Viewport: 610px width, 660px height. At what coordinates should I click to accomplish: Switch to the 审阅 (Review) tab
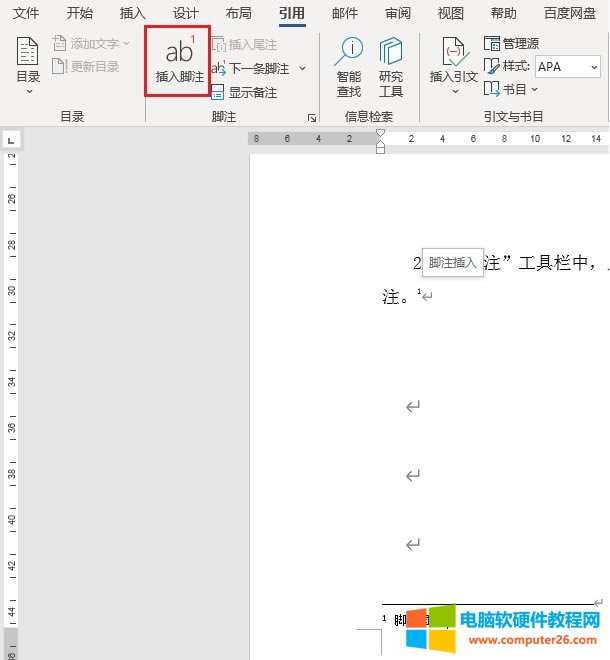tap(397, 13)
